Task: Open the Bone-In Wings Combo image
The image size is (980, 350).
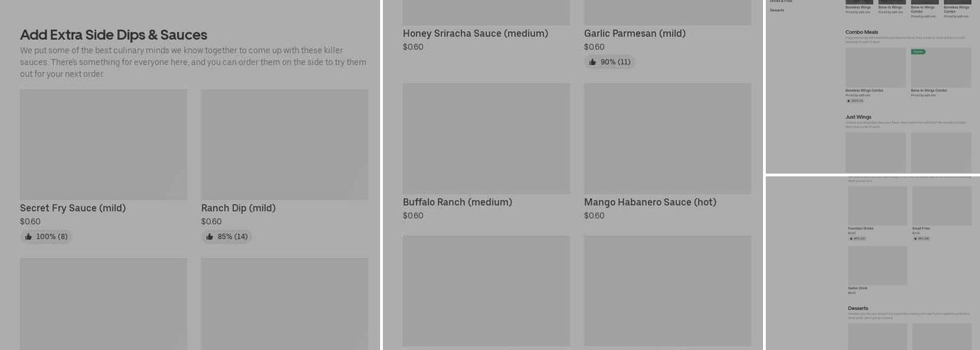Action: click(x=941, y=68)
